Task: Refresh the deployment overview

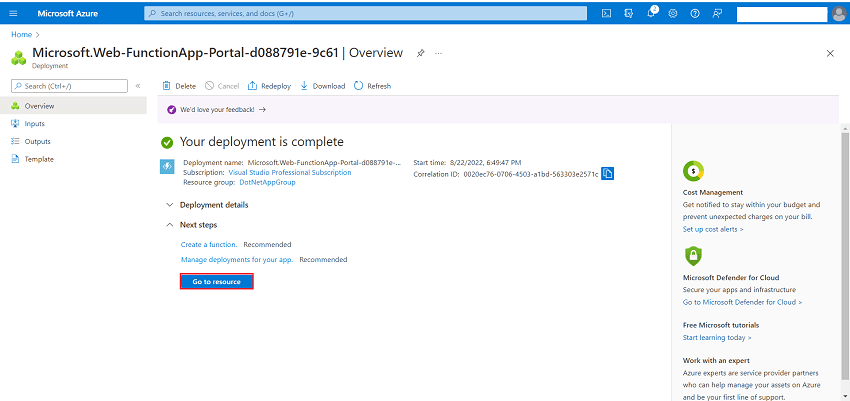Action: point(372,86)
